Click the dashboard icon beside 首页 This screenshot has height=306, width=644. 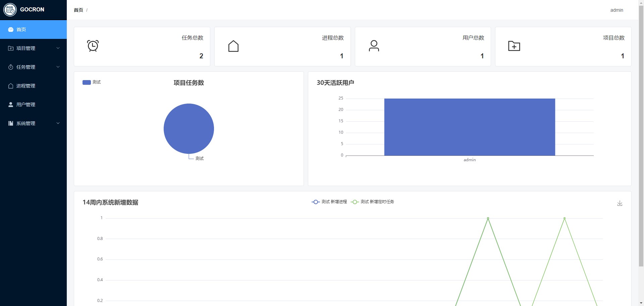pos(11,29)
